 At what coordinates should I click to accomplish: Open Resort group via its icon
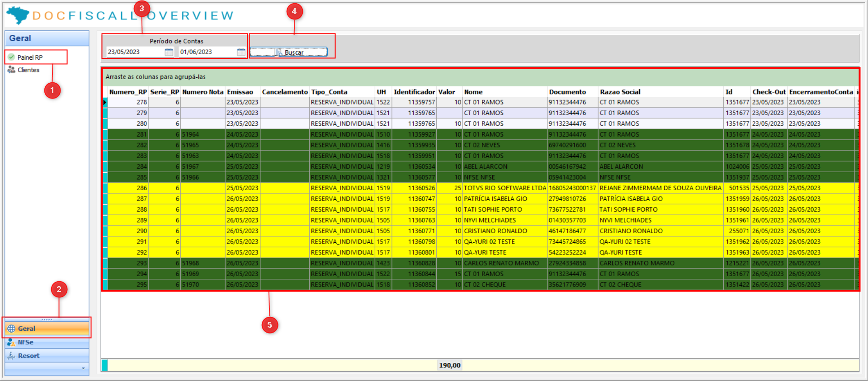(x=11, y=356)
